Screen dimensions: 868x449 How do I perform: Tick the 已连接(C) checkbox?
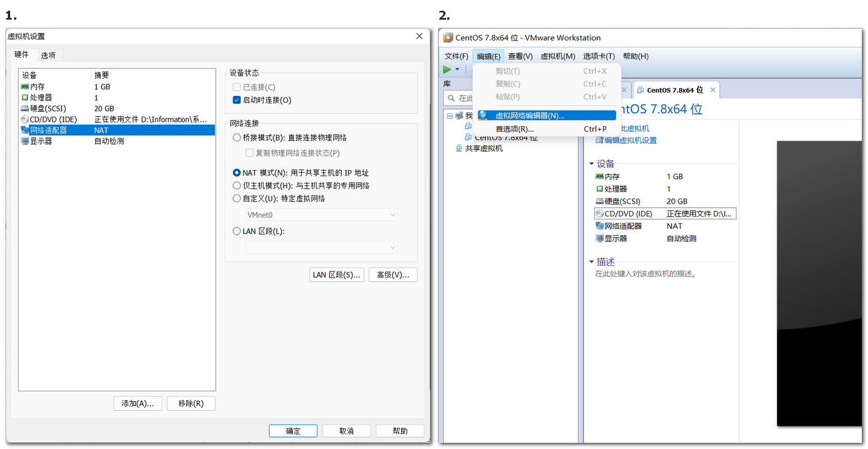point(237,87)
